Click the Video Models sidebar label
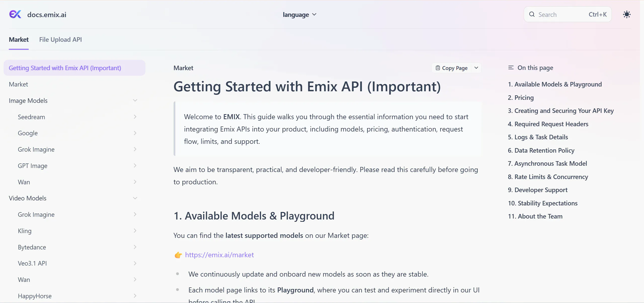The width and height of the screenshot is (644, 303). 28,198
